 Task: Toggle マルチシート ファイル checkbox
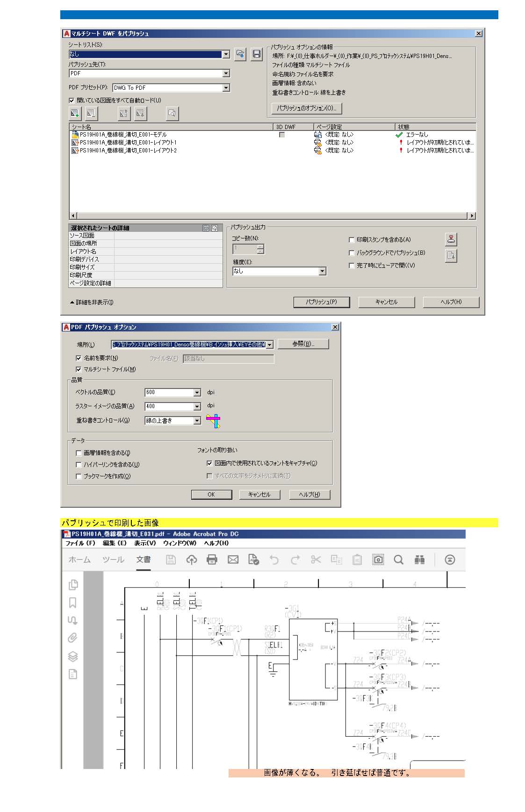click(x=79, y=369)
